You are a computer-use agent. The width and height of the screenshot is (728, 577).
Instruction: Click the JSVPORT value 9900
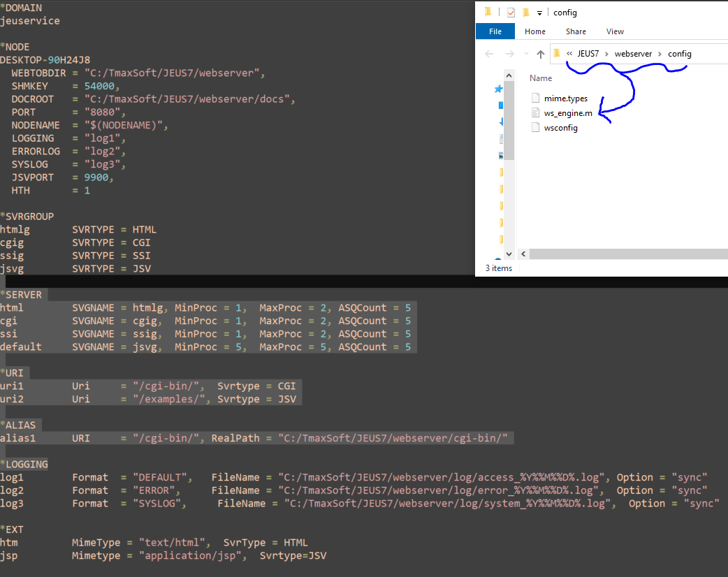click(x=96, y=177)
